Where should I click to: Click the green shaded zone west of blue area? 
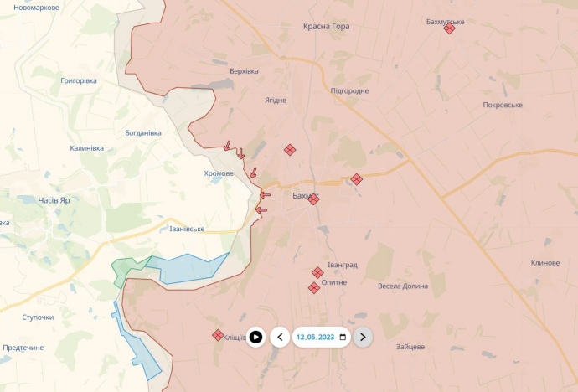(x=127, y=271)
